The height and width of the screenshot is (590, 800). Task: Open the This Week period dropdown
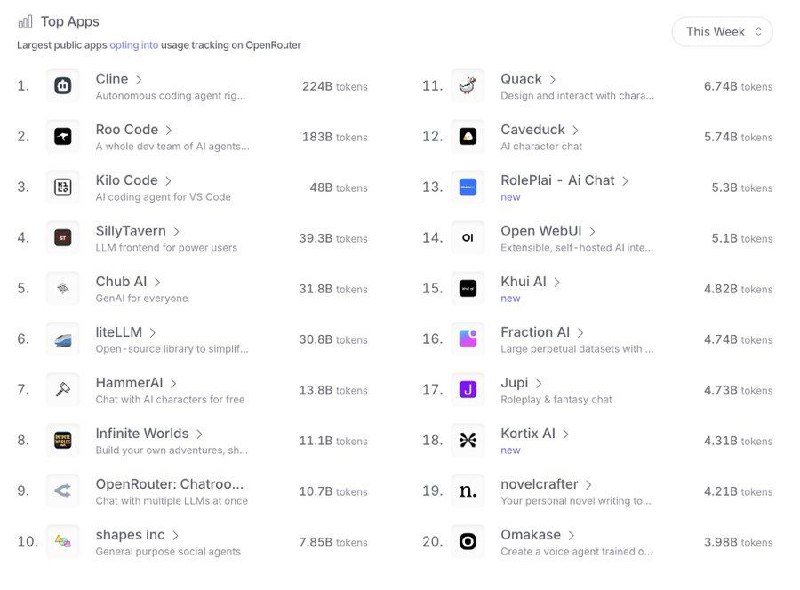[x=722, y=32]
